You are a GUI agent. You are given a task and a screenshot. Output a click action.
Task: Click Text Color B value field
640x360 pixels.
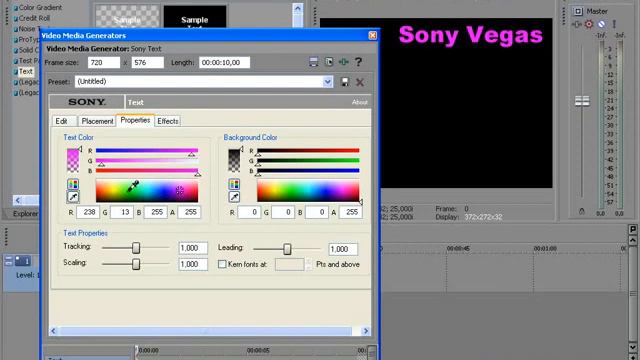pos(156,212)
